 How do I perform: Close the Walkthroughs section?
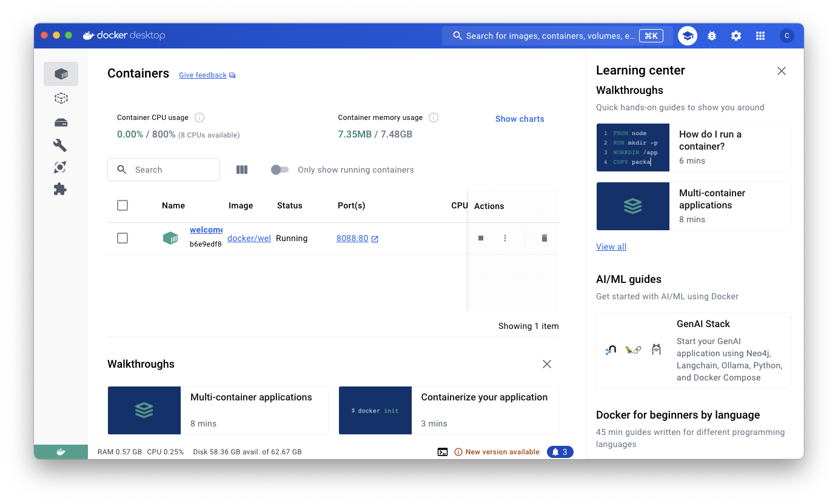(x=547, y=364)
